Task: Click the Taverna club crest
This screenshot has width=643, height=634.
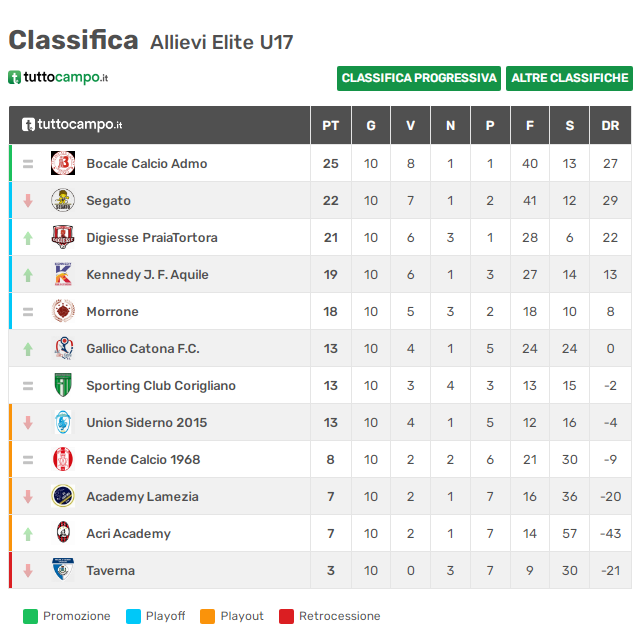Action: [63, 570]
